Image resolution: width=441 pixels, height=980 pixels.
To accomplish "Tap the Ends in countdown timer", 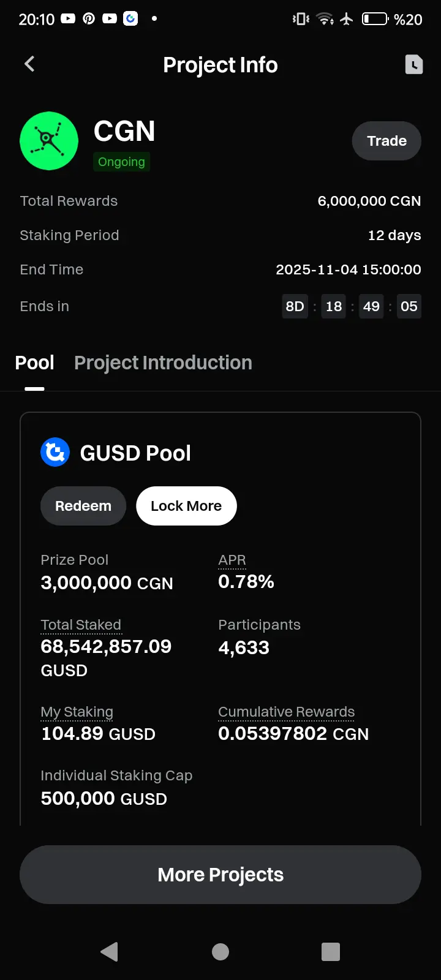I will 352,306.
